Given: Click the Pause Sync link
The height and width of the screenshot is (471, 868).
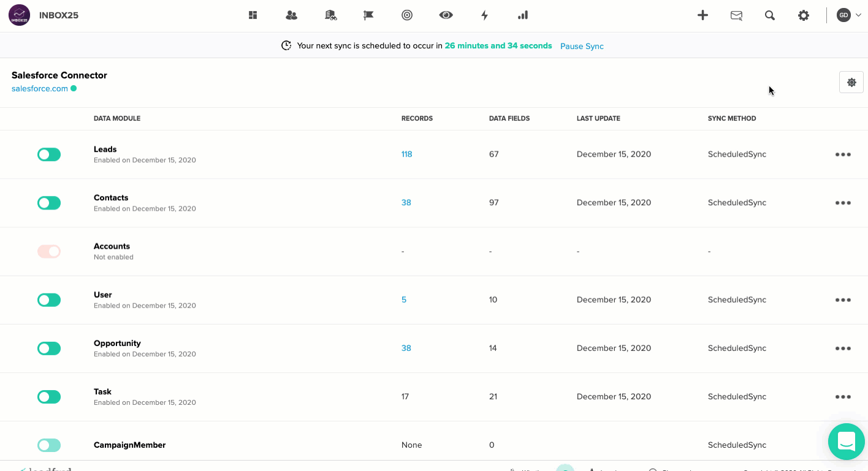Looking at the screenshot, I should click(x=582, y=46).
